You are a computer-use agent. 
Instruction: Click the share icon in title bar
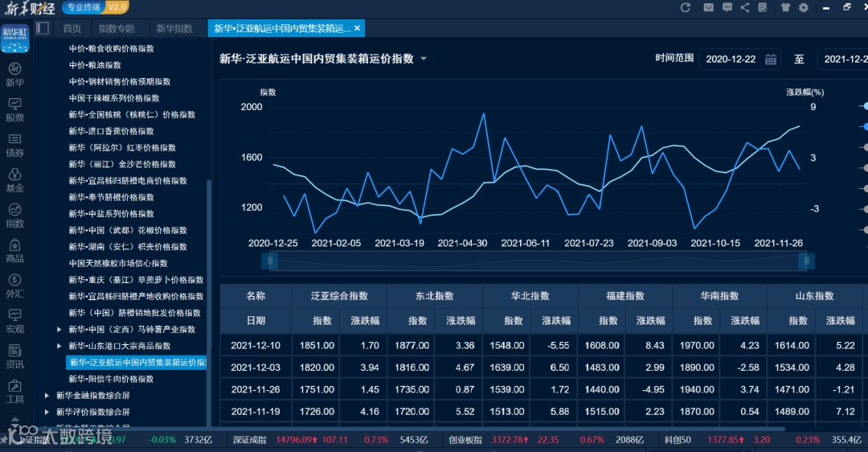(x=745, y=7)
